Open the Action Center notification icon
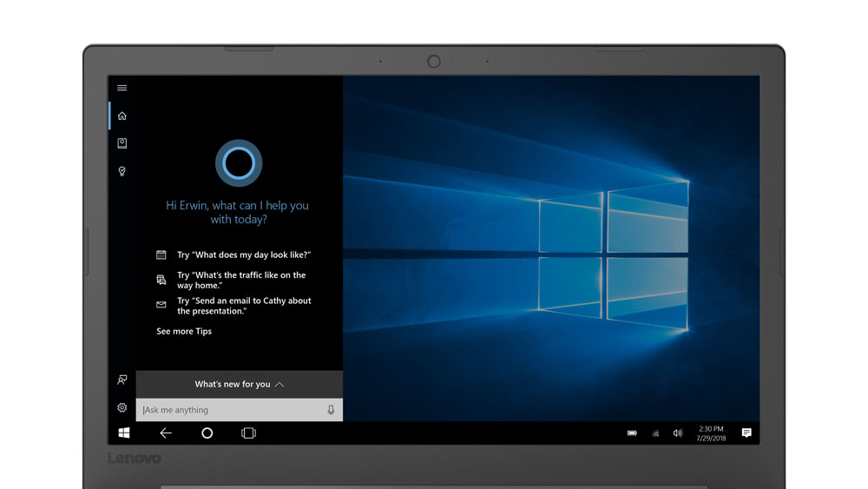Image resolution: width=868 pixels, height=489 pixels. pos(746,433)
